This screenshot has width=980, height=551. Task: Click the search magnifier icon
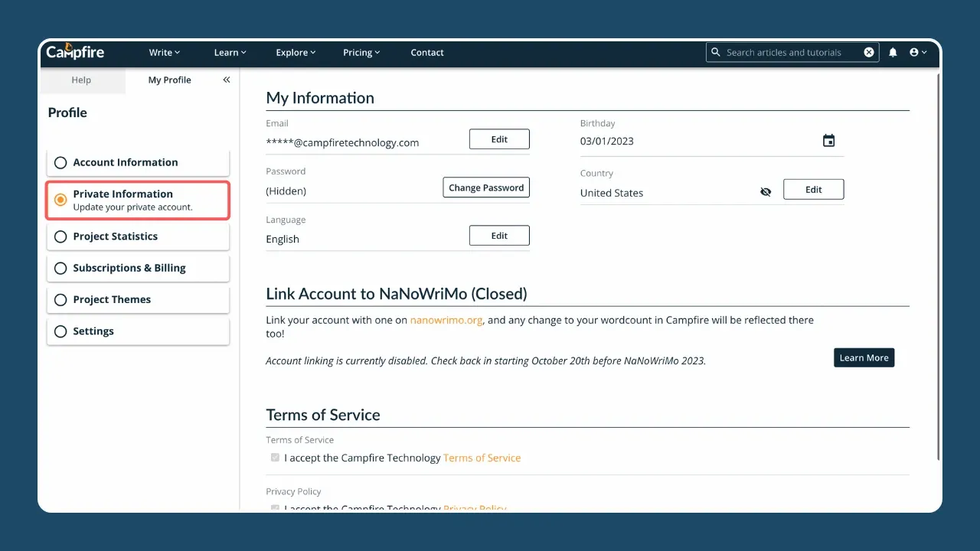tap(715, 52)
